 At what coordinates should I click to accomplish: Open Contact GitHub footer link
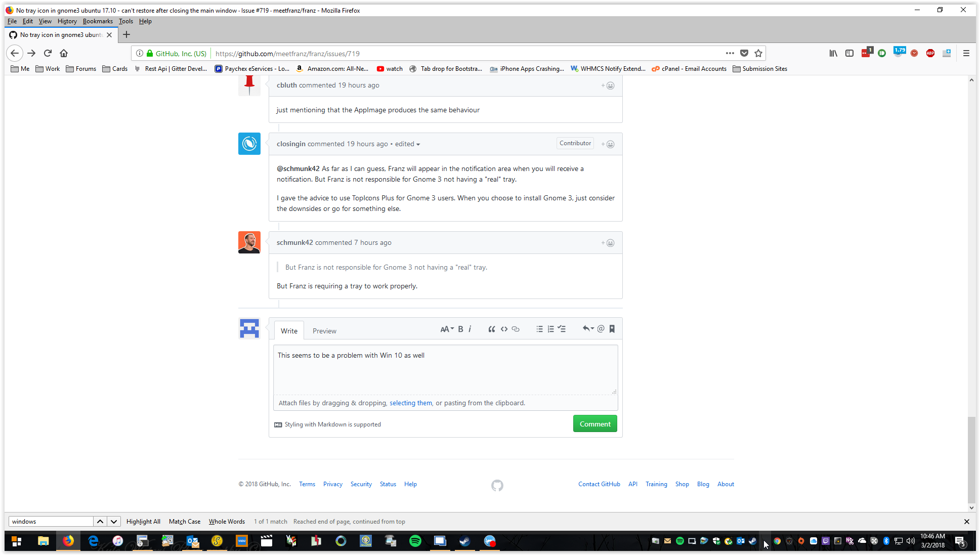point(599,484)
